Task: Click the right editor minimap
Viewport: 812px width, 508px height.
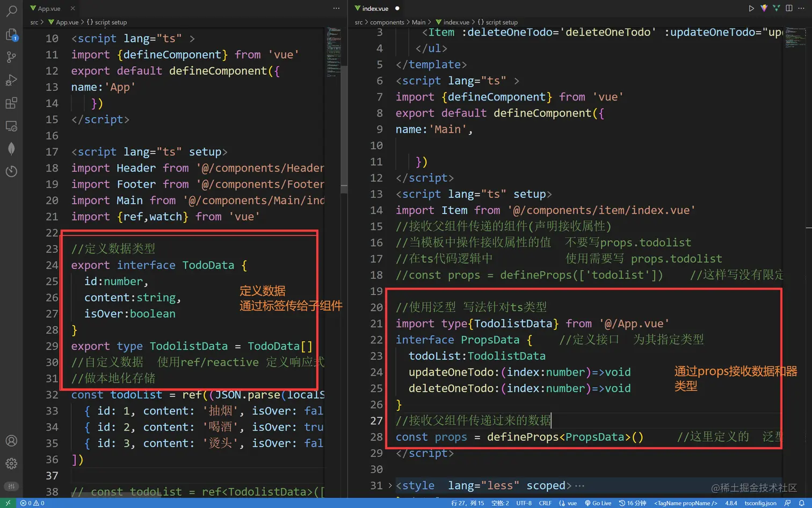Action: pyautogui.click(x=796, y=38)
